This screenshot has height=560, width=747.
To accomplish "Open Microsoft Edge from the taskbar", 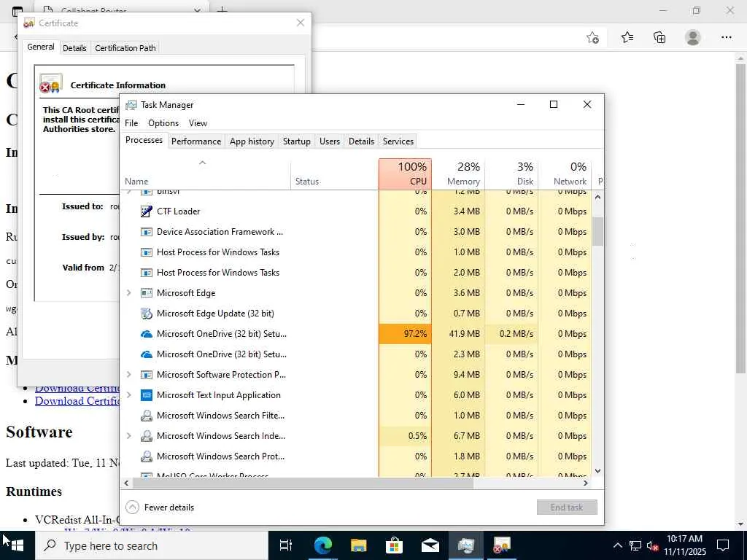I will [x=322, y=545].
